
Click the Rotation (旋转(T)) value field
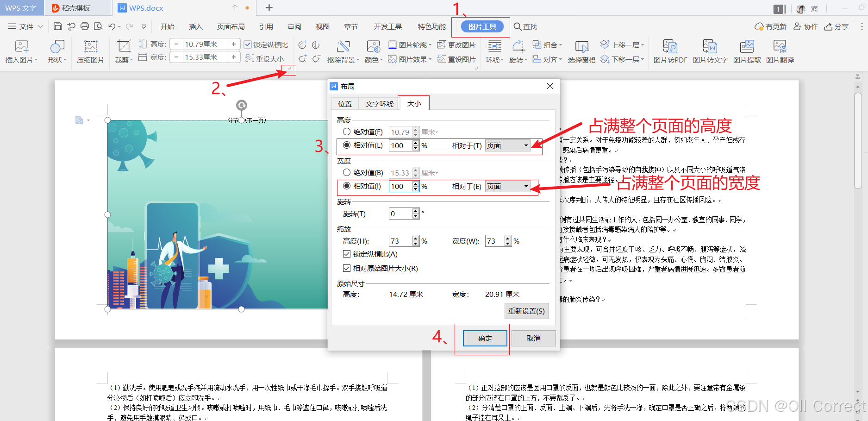coord(401,214)
